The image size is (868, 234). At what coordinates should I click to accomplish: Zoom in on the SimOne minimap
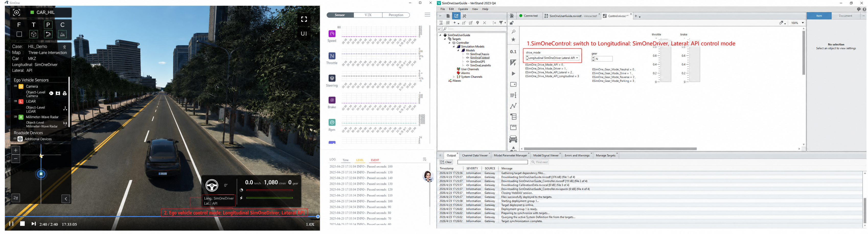(16, 150)
